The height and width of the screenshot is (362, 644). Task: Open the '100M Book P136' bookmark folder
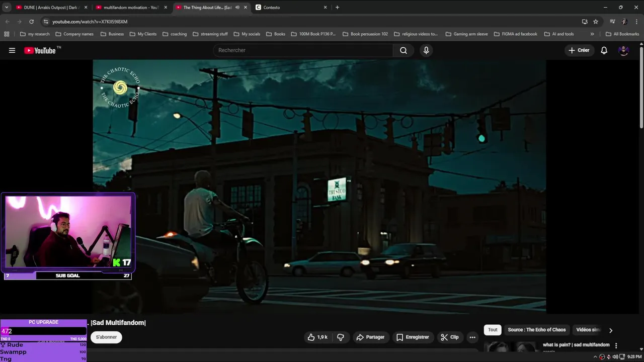[313, 34]
